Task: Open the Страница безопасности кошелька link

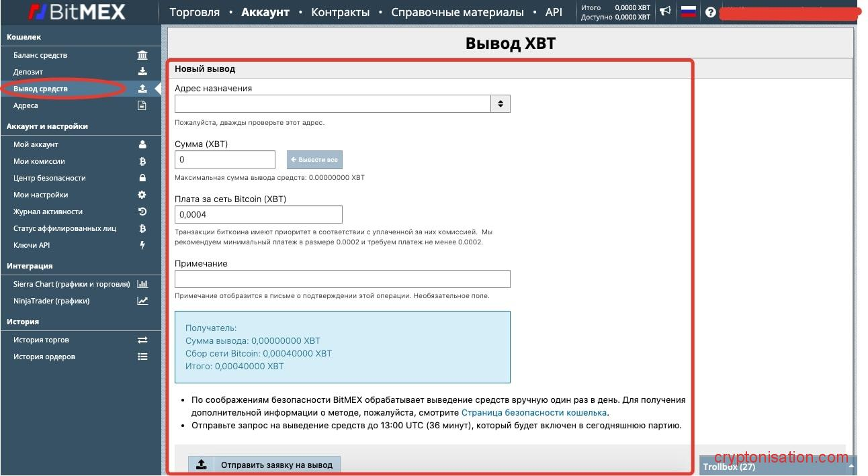Action: click(533, 412)
